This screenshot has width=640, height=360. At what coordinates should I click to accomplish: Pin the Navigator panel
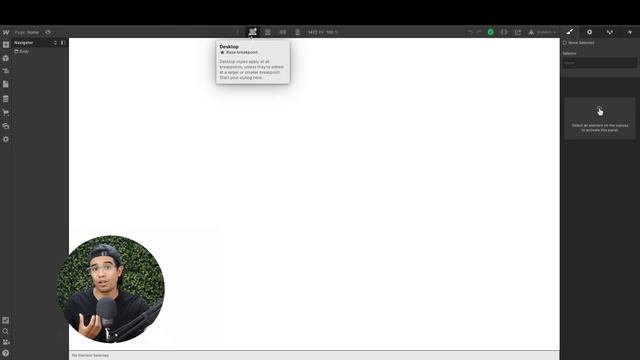click(63, 42)
